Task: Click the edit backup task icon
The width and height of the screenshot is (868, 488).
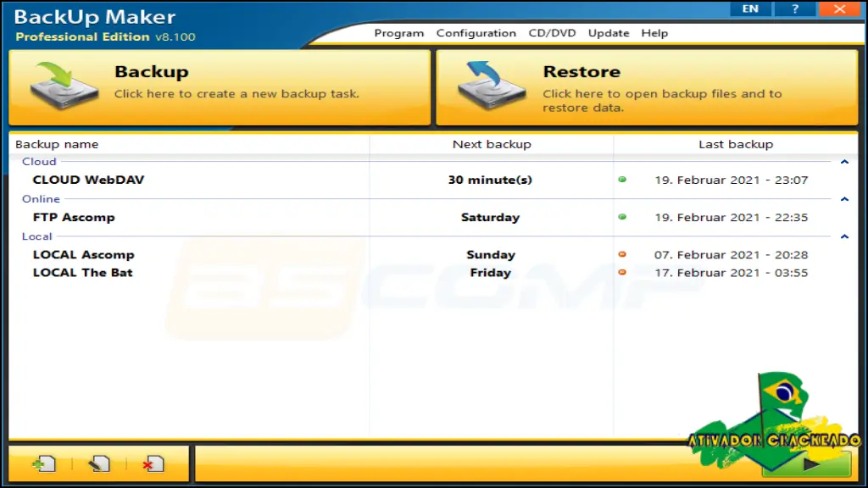Action: [99, 463]
